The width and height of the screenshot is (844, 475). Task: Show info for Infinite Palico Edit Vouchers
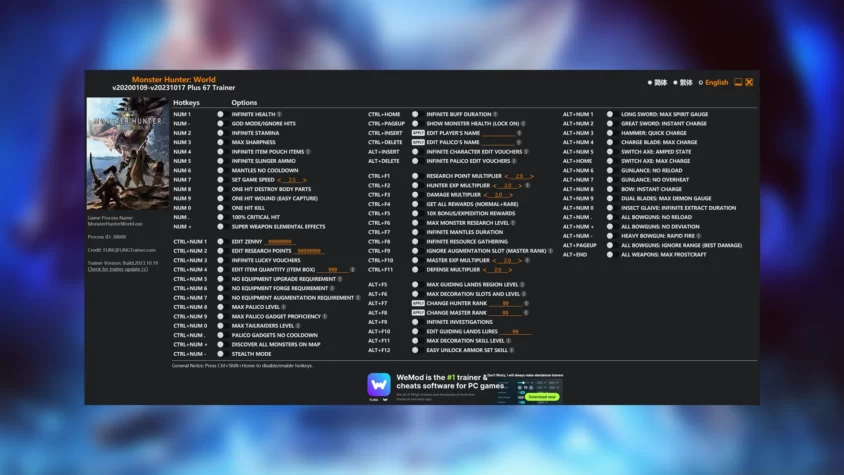pyautogui.click(x=514, y=161)
